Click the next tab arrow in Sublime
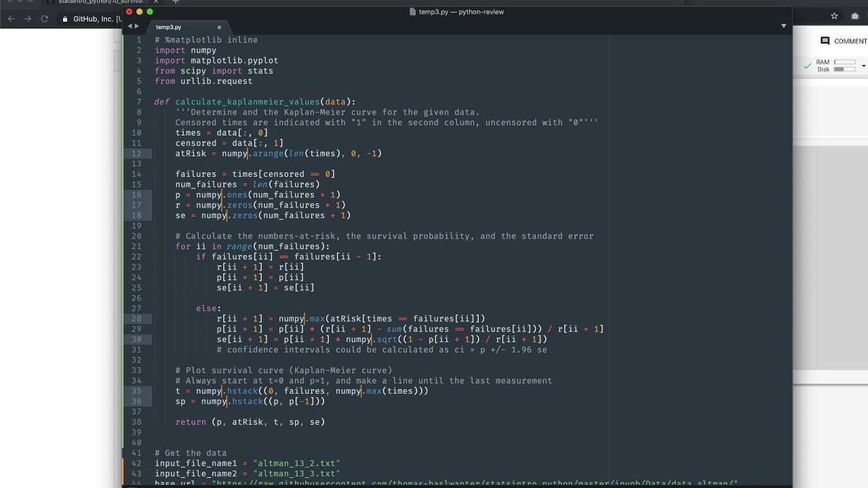Image resolution: width=868 pixels, height=488 pixels. point(136,27)
